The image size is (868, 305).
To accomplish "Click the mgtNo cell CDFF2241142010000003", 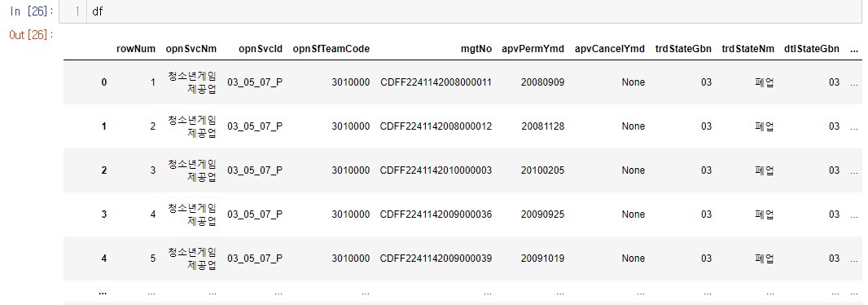I will coord(436,170).
